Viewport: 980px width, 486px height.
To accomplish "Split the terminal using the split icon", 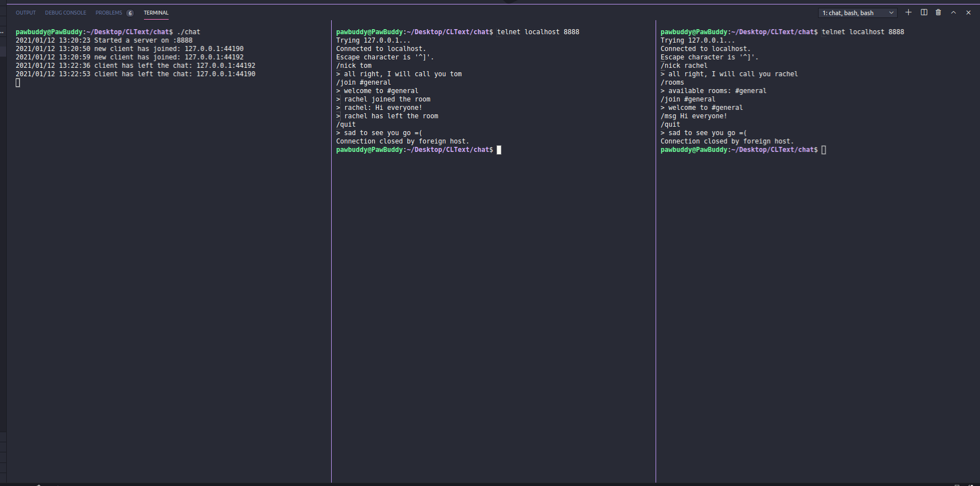I will click(924, 12).
